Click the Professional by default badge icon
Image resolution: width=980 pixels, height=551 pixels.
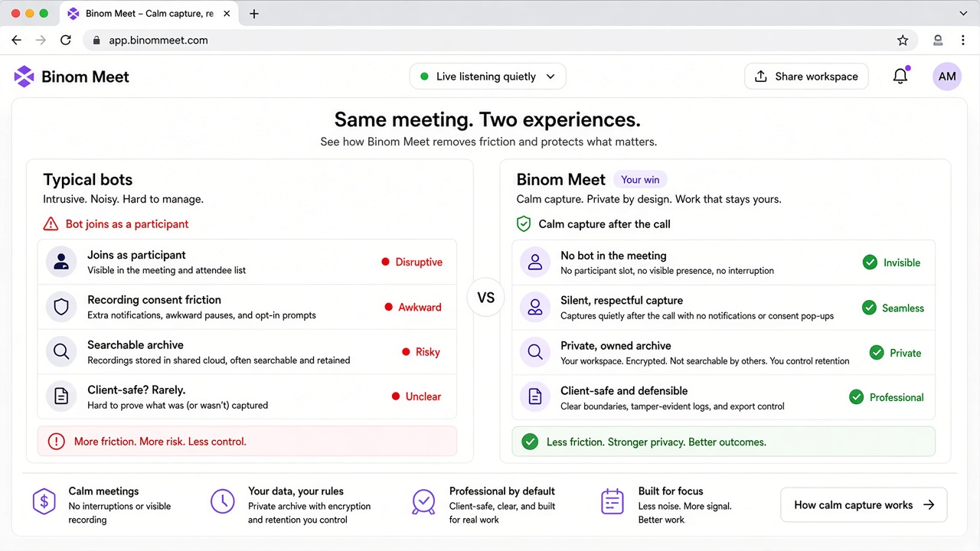tap(423, 502)
